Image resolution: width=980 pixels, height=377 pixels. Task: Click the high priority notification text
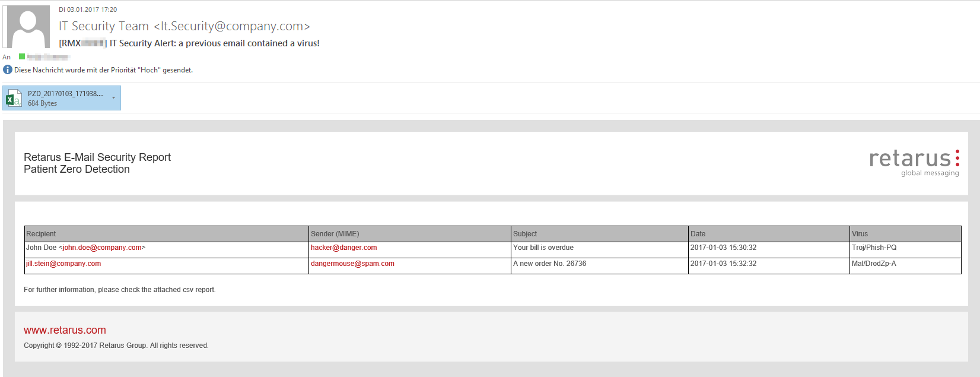103,70
